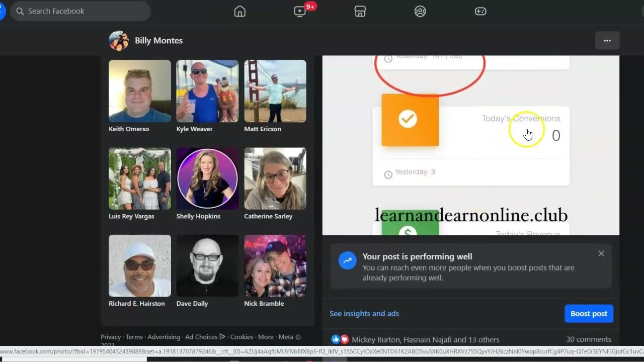The width and height of the screenshot is (644, 362).
Task: Click the Privacy footer link
Action: (x=111, y=337)
